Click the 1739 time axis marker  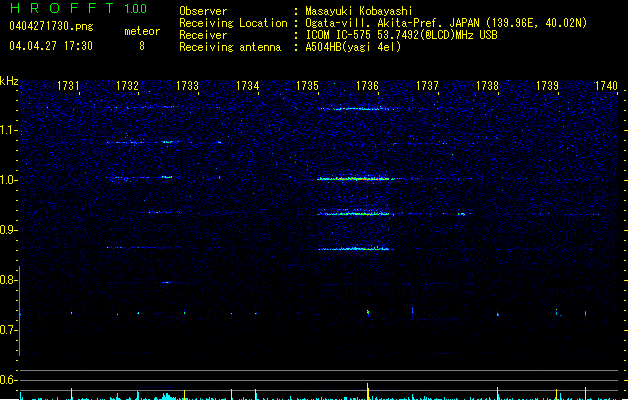point(548,86)
